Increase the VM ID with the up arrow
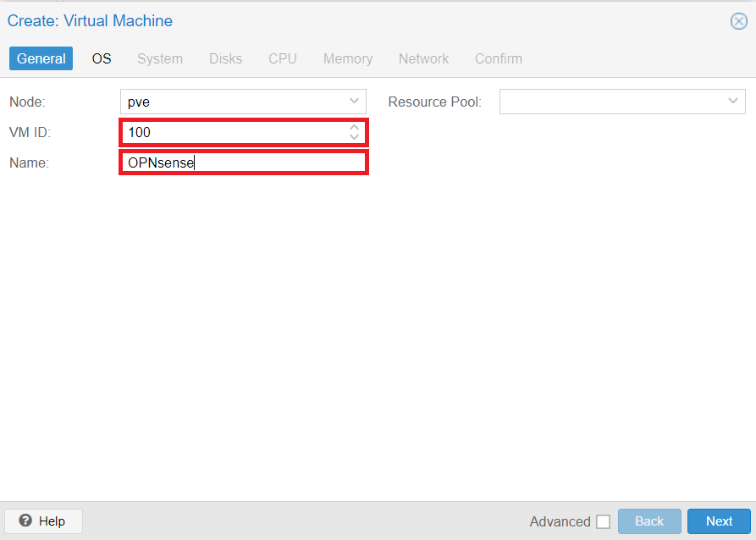Image resolution: width=756 pixels, height=540 pixels. click(x=355, y=127)
